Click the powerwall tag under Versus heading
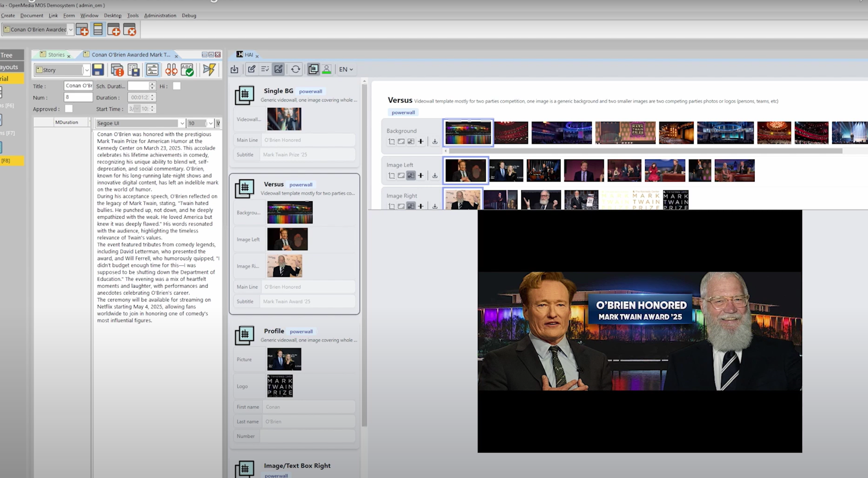This screenshot has height=478, width=868. pyautogui.click(x=403, y=112)
